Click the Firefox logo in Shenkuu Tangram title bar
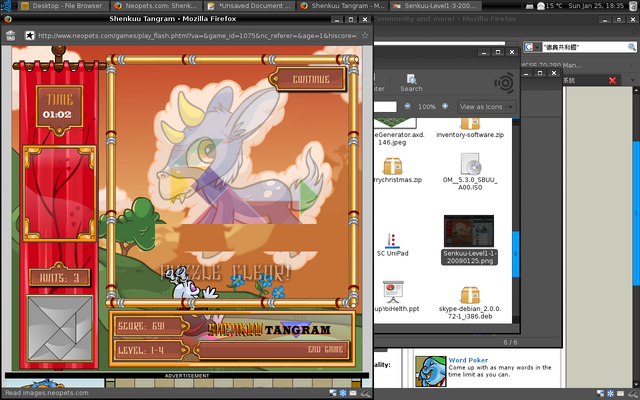The height and width of the screenshot is (400, 640). (x=8, y=19)
